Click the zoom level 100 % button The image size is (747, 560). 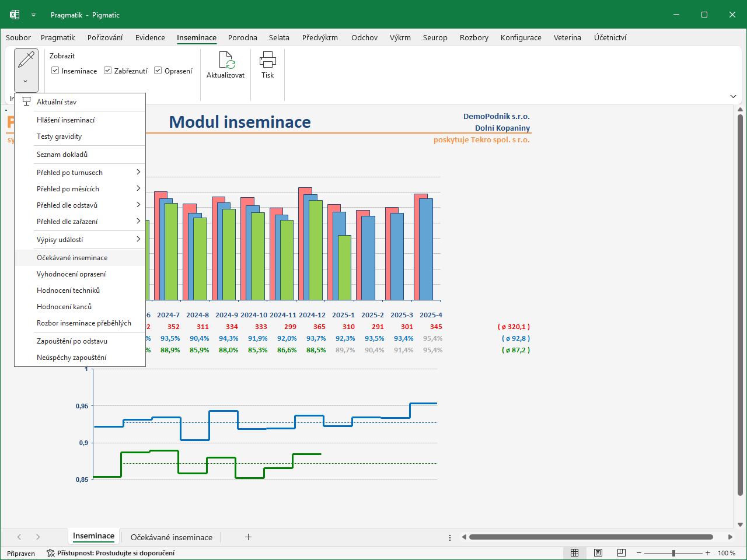click(727, 553)
